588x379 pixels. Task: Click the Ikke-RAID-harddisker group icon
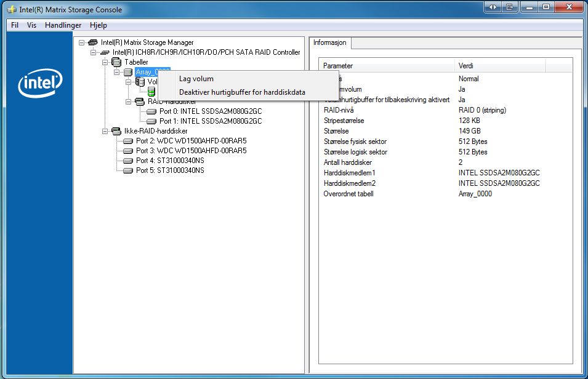116,131
